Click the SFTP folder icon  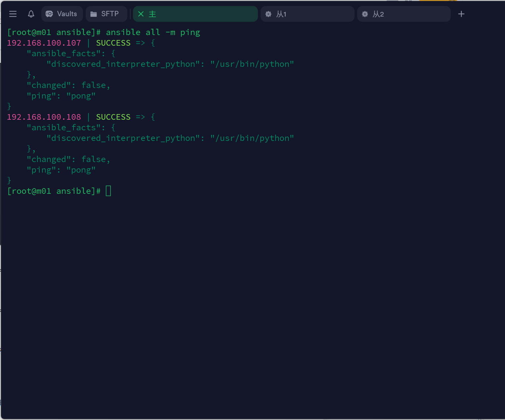coord(94,14)
